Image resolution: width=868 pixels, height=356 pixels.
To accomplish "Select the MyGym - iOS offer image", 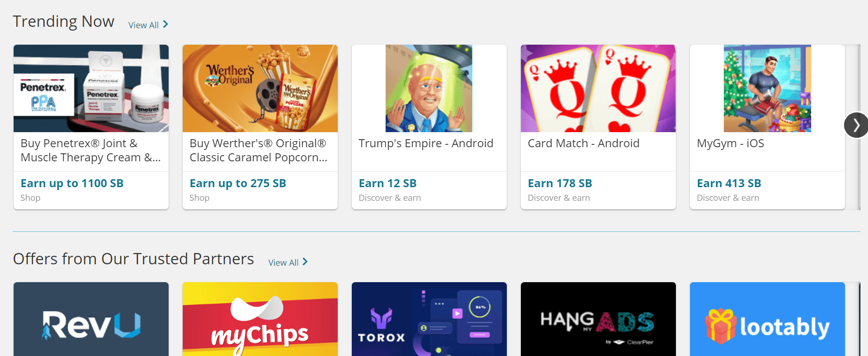I will coord(767,88).
